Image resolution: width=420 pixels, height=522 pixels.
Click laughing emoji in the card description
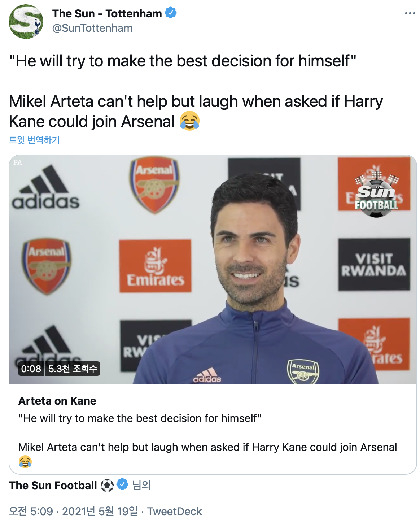pos(25,461)
